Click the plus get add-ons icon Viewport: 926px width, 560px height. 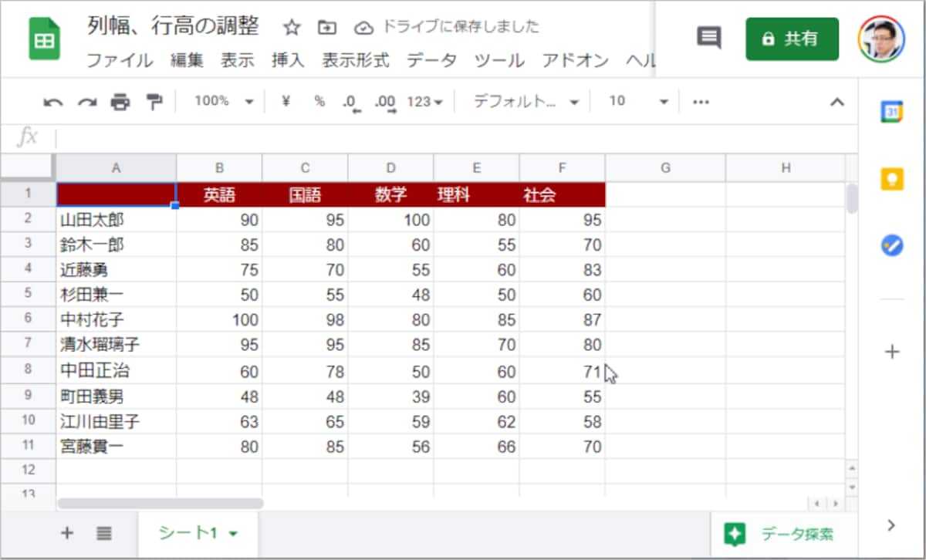click(x=892, y=353)
